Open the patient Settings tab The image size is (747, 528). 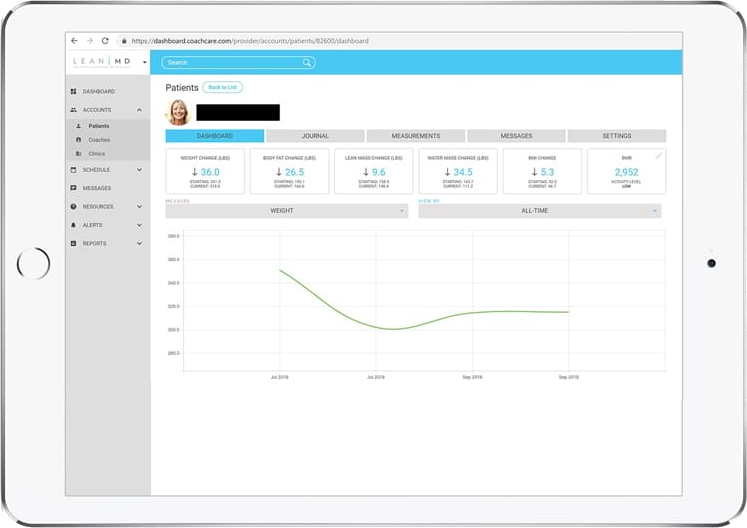pyautogui.click(x=616, y=136)
